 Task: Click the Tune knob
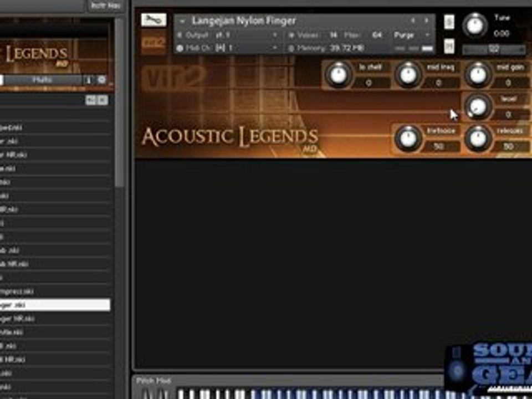click(475, 25)
